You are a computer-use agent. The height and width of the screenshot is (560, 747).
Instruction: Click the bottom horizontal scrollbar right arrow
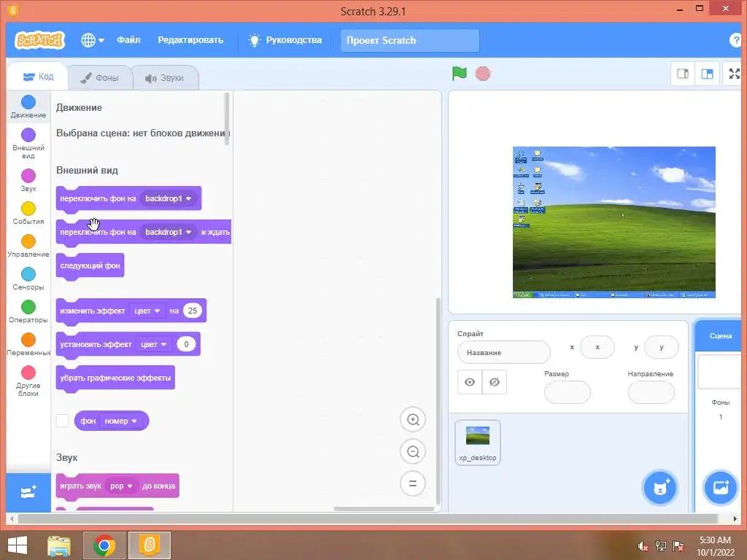(735, 518)
